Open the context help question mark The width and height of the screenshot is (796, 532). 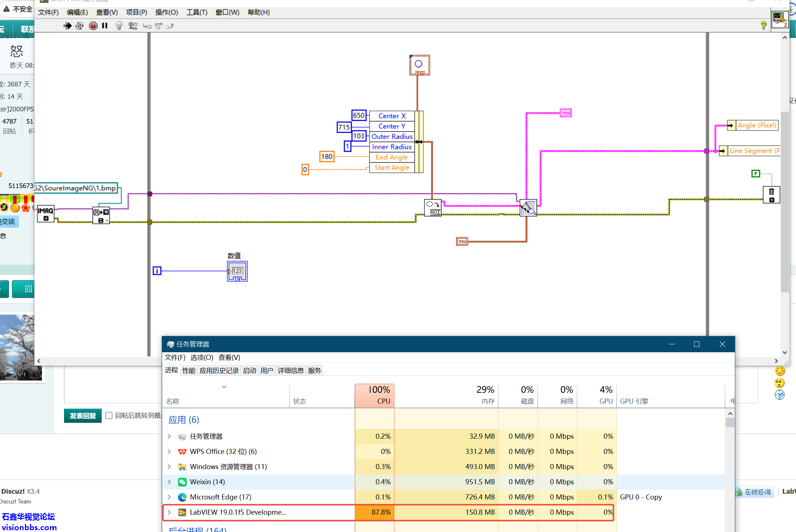763,25
